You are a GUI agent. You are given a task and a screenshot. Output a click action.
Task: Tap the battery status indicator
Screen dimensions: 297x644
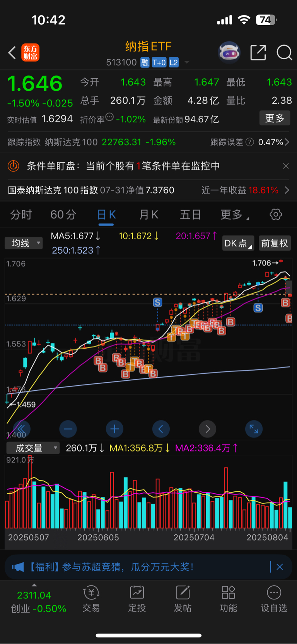[267, 20]
